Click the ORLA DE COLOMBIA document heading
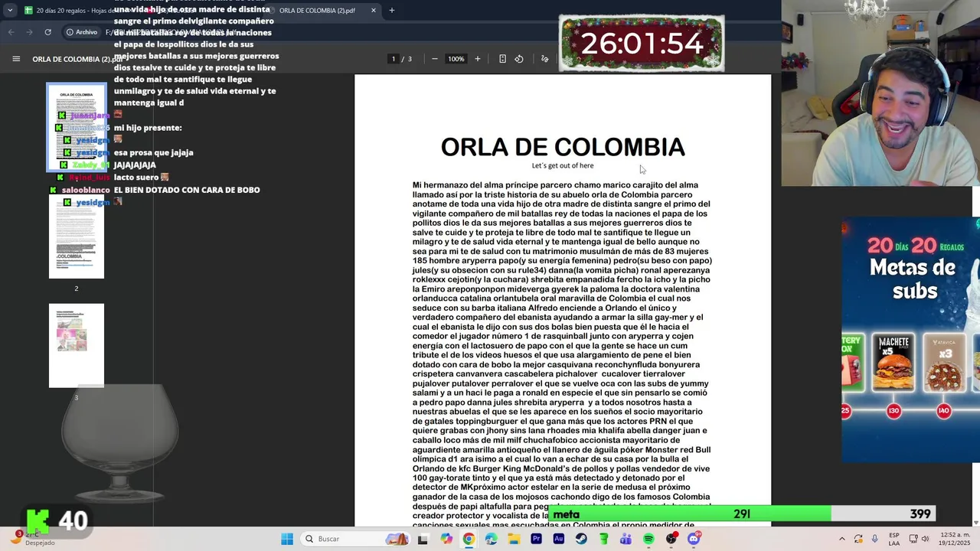Screen dimensions: 980x551 point(563,147)
